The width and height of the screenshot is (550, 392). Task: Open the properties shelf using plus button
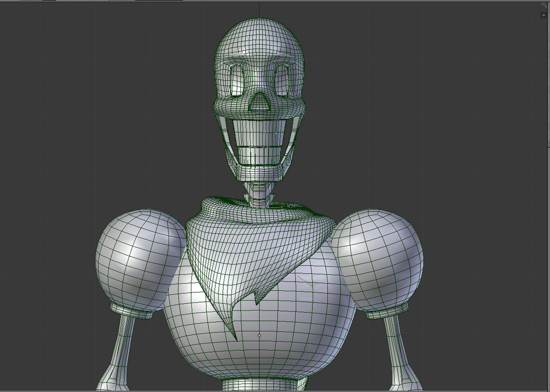(x=543, y=15)
